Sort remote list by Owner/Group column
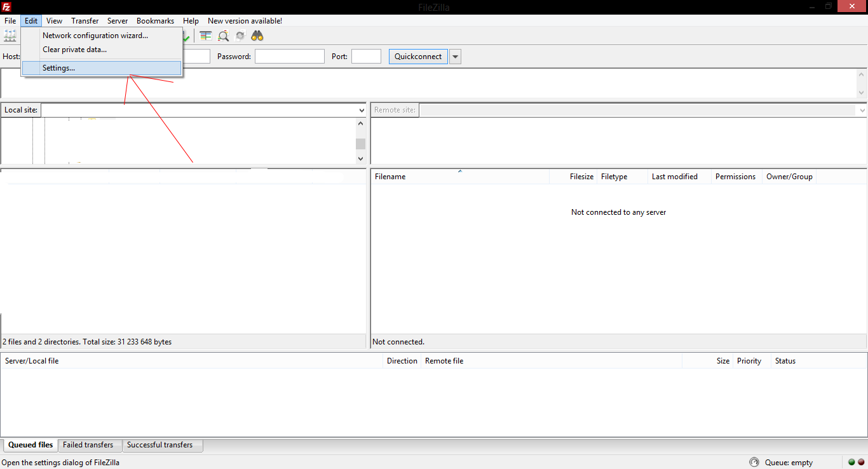Image resolution: width=868 pixels, height=469 pixels. pos(789,177)
